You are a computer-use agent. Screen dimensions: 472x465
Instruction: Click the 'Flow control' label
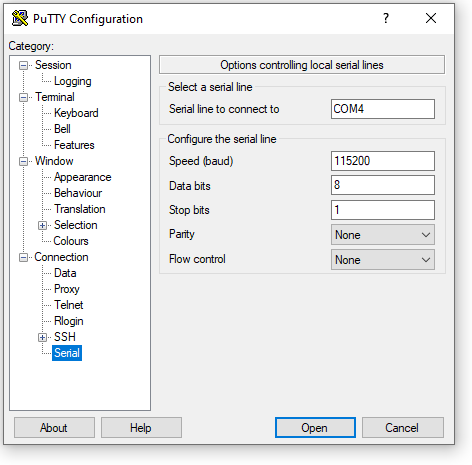point(197,259)
